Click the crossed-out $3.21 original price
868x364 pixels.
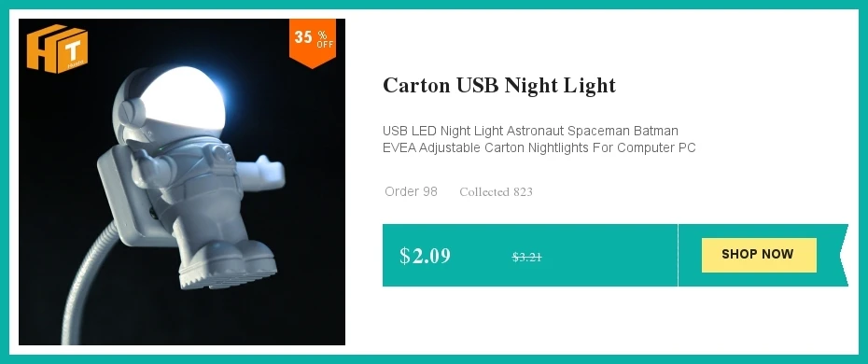526,257
